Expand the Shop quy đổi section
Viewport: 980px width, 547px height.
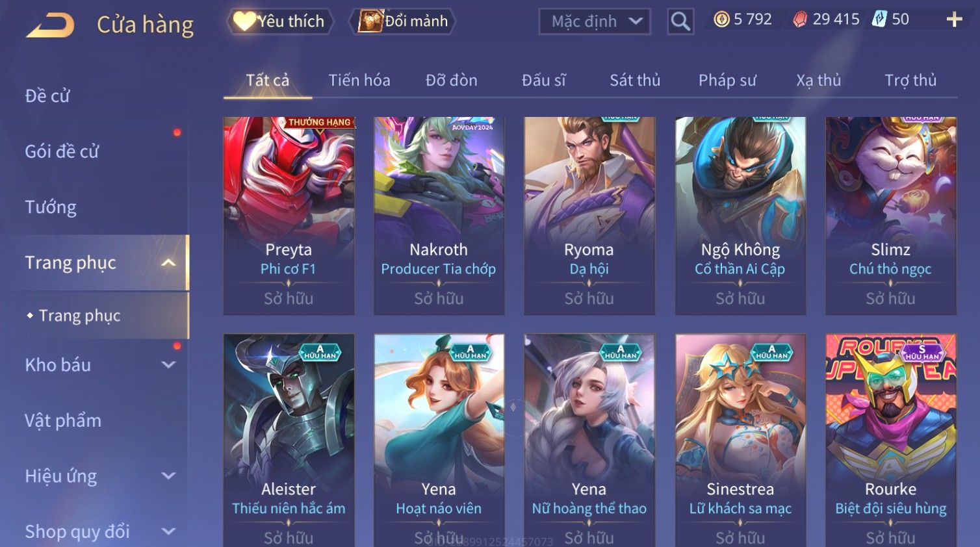coord(168,531)
